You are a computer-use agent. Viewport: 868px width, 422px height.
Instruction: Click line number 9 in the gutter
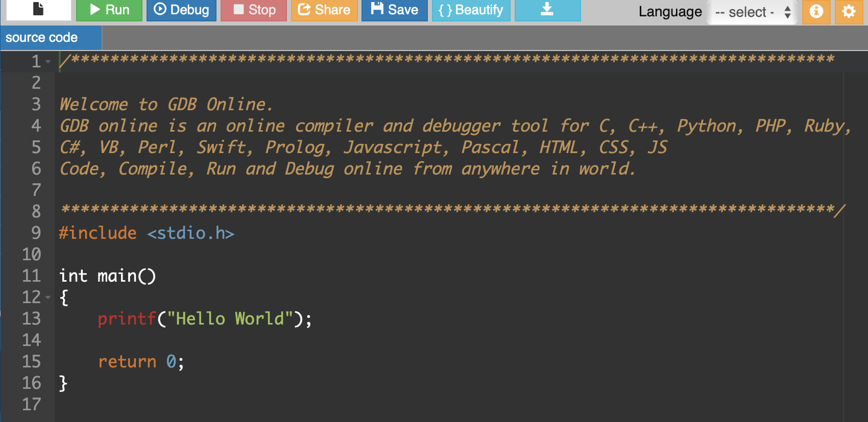[x=36, y=233]
